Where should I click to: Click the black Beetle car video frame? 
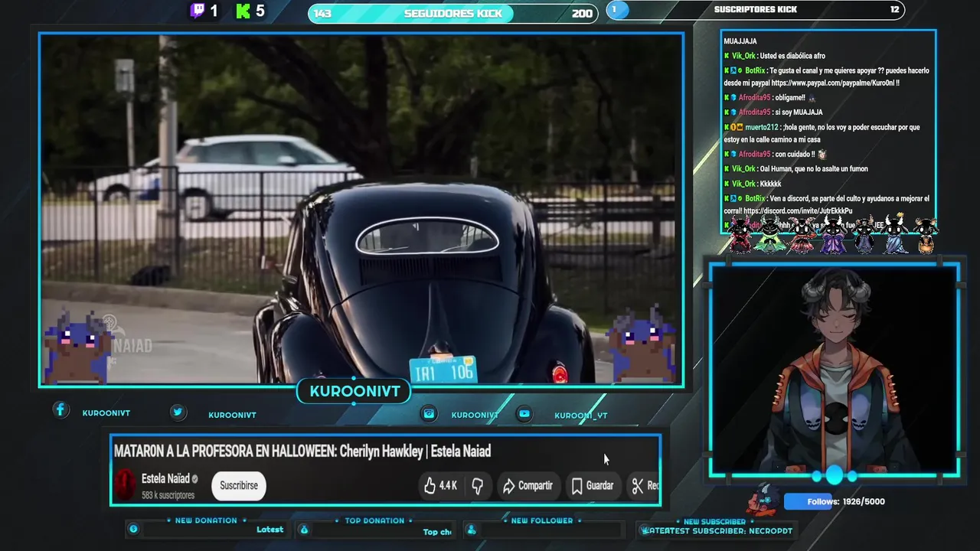[361, 209]
